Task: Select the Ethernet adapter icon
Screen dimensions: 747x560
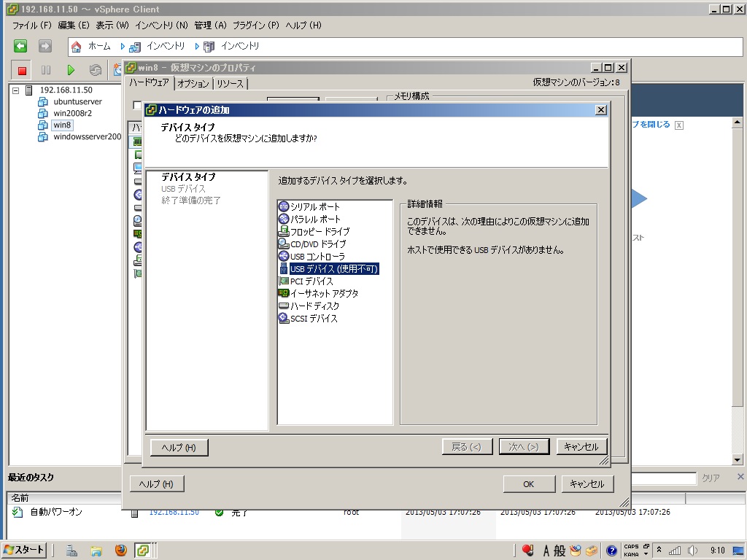Action: 284,293
